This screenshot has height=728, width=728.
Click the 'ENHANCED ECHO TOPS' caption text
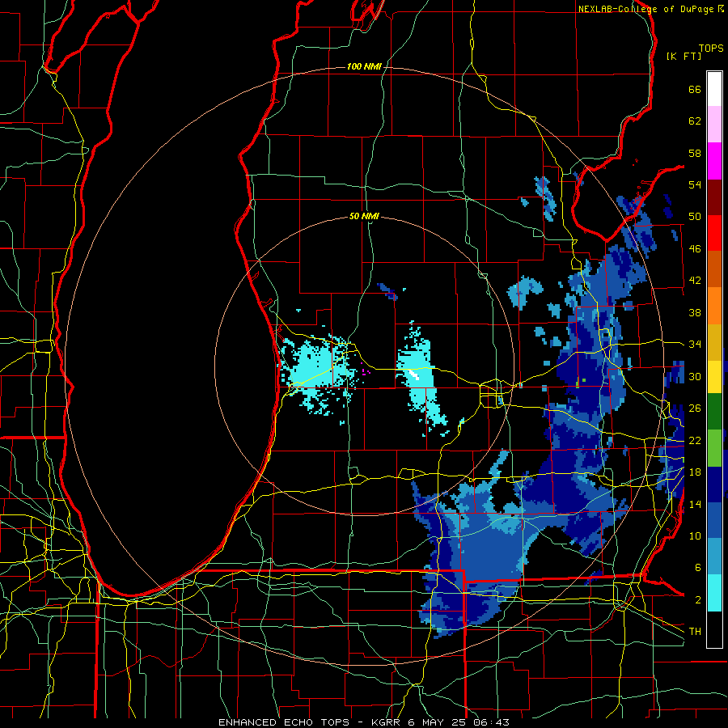(x=283, y=722)
